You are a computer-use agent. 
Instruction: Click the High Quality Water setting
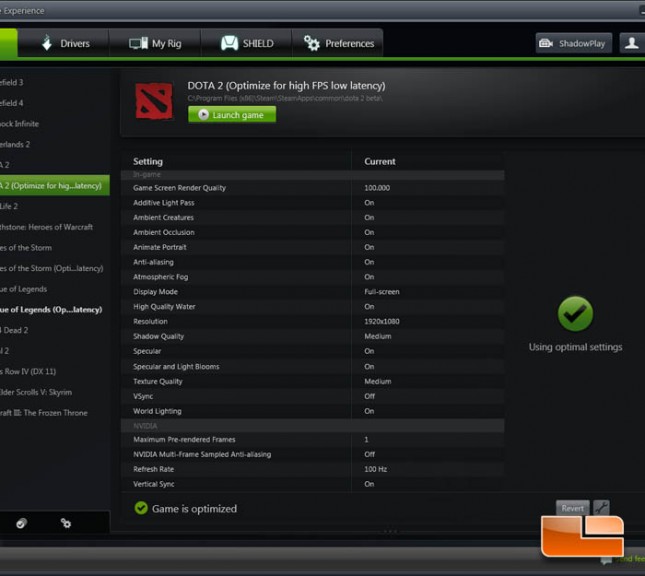313,307
